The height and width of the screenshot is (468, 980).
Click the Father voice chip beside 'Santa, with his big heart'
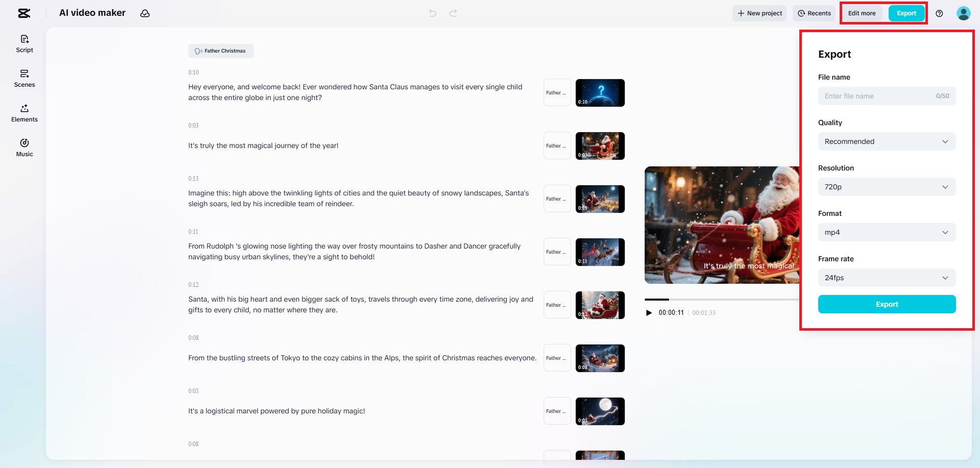click(x=557, y=305)
